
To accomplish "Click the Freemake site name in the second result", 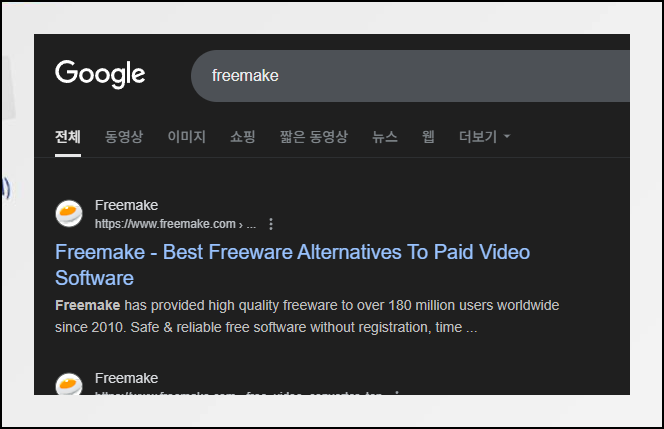I will (126, 378).
